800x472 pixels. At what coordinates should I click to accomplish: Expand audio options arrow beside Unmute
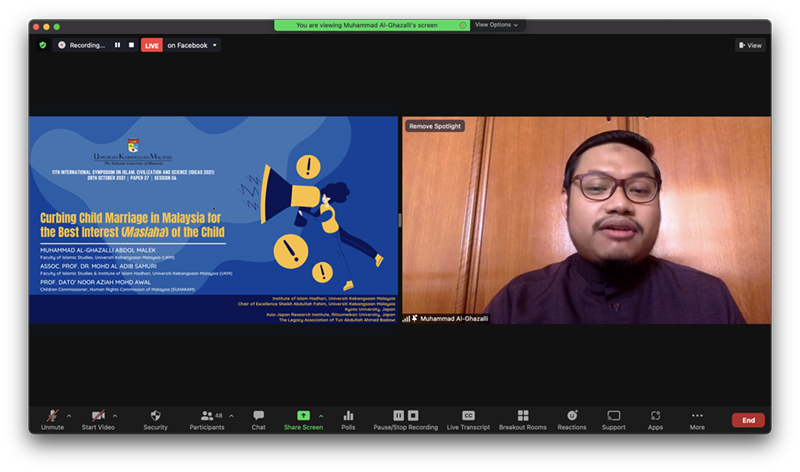point(69,415)
